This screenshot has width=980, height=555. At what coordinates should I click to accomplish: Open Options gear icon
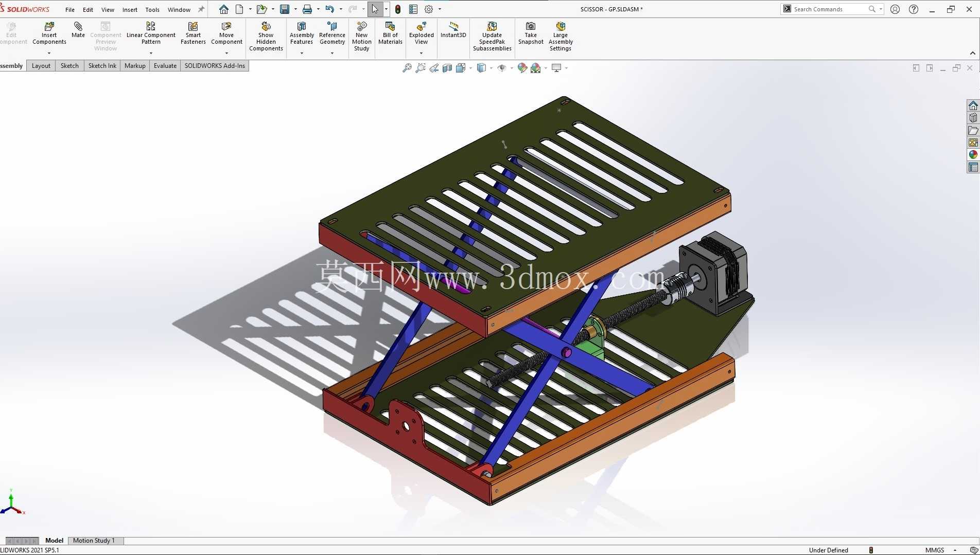[429, 9]
